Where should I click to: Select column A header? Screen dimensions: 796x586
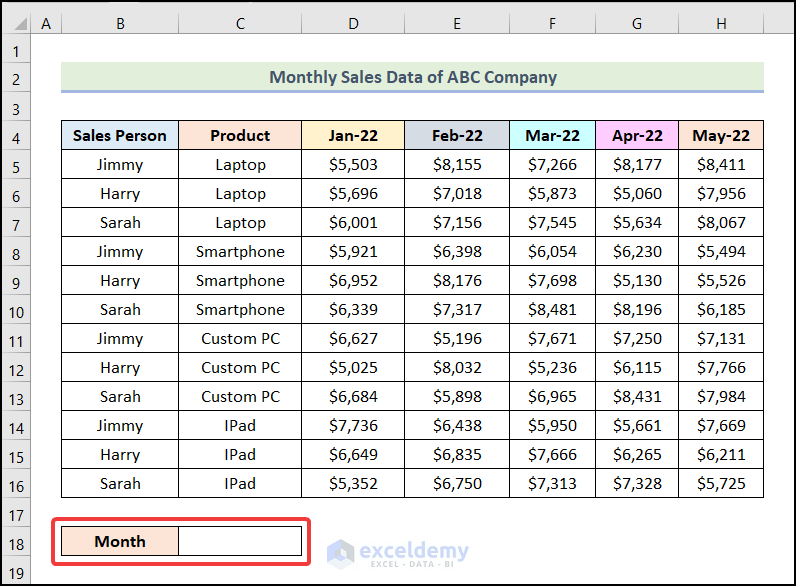[46, 23]
